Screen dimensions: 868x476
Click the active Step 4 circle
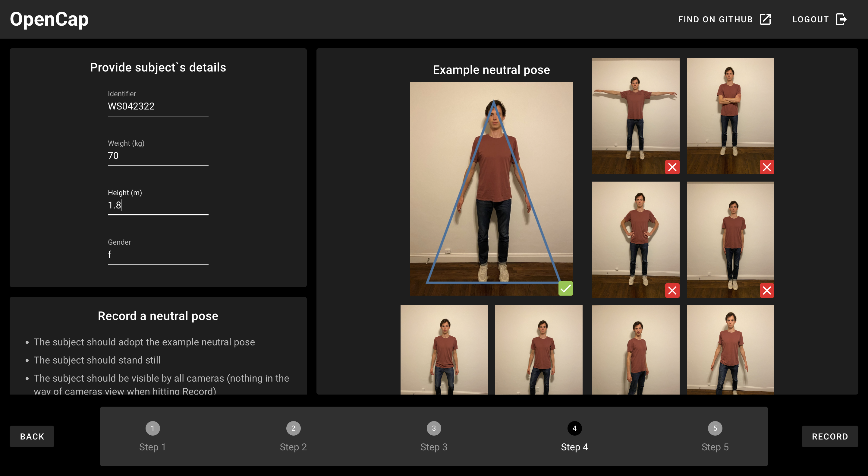click(574, 428)
